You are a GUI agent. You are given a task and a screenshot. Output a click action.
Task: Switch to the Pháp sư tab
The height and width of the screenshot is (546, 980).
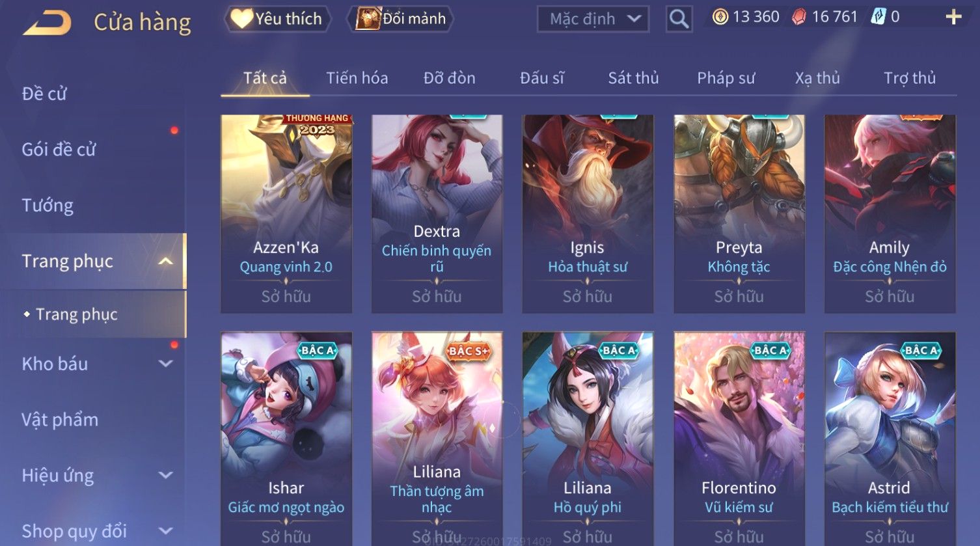click(726, 78)
